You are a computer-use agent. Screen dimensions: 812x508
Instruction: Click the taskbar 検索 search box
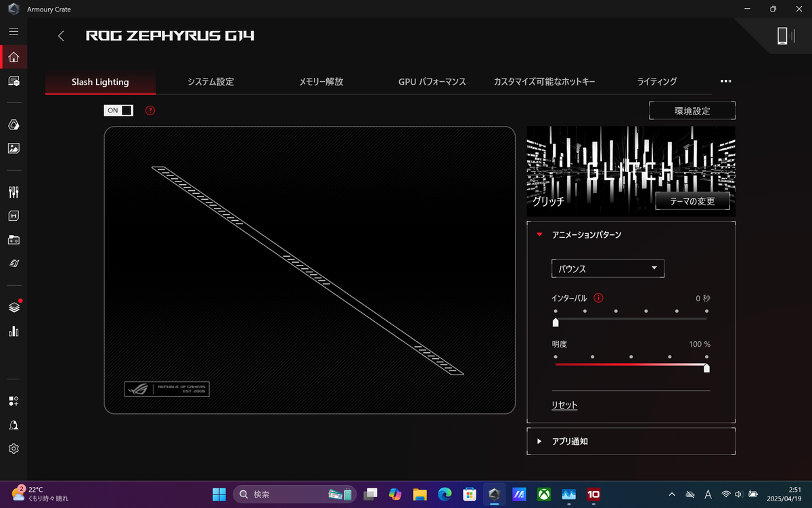click(x=294, y=494)
